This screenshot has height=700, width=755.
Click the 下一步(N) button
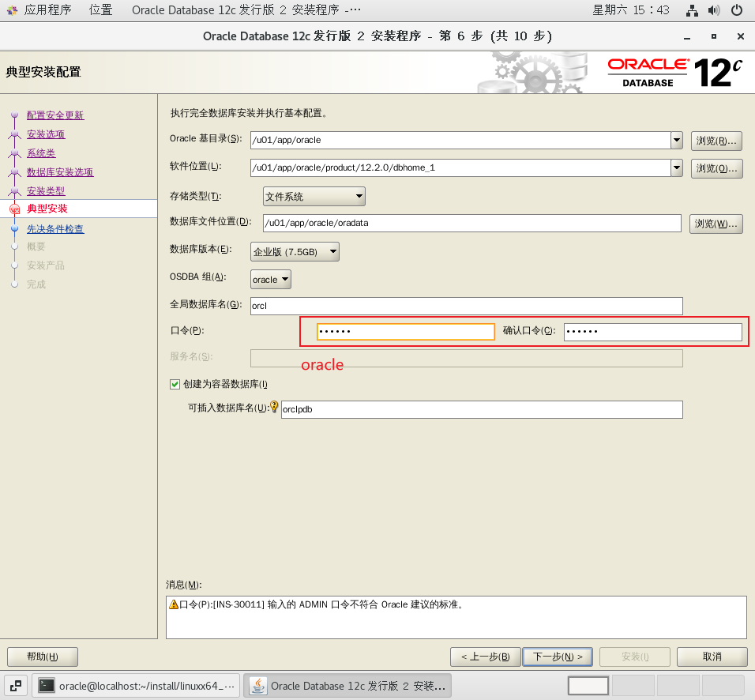point(558,657)
